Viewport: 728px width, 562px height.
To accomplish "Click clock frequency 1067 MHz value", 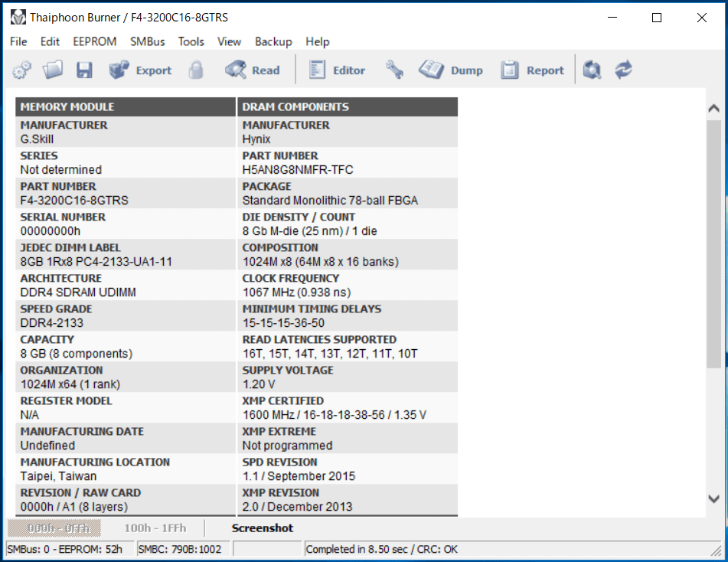I will tap(297, 292).
